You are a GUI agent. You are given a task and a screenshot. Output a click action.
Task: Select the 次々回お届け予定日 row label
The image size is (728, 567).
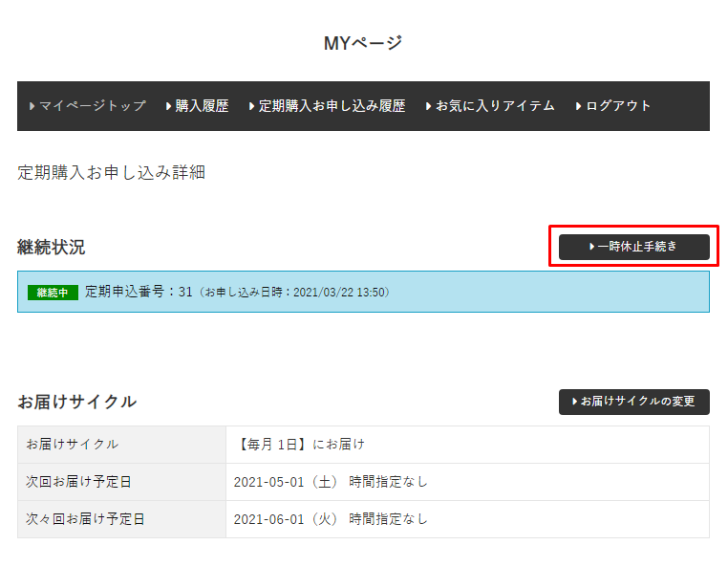click(85, 519)
